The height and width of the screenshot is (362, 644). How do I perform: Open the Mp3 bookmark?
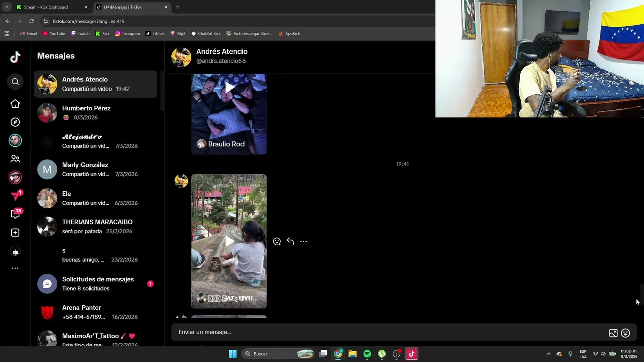click(178, 34)
